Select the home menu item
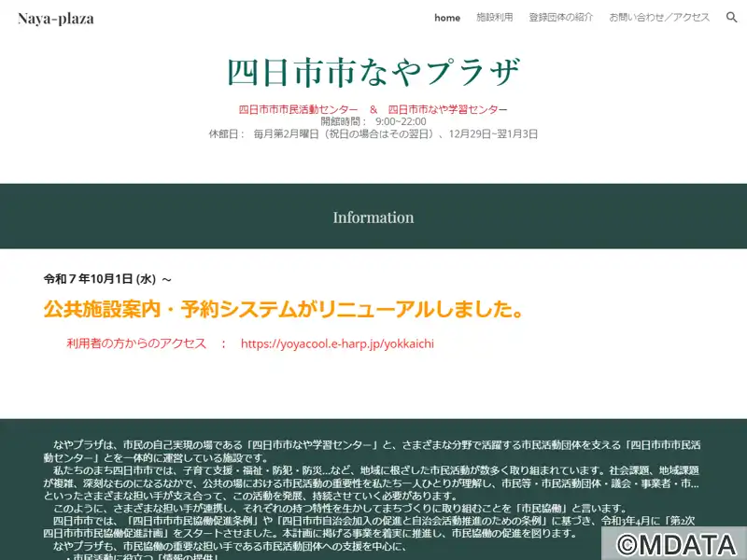747x560 pixels. 447,18
